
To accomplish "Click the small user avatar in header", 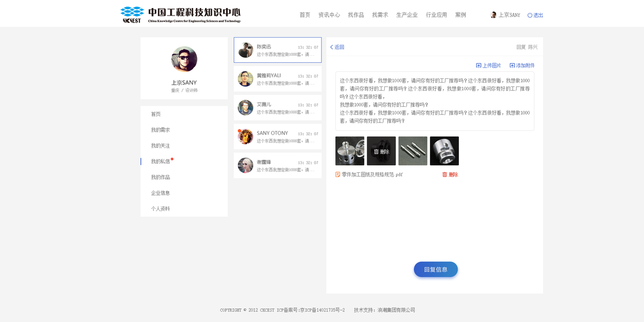I will (494, 15).
